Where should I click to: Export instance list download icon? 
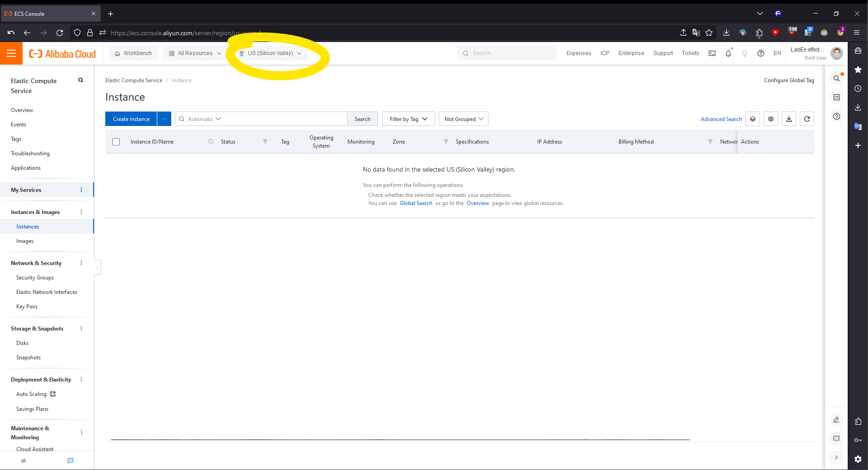(x=789, y=119)
